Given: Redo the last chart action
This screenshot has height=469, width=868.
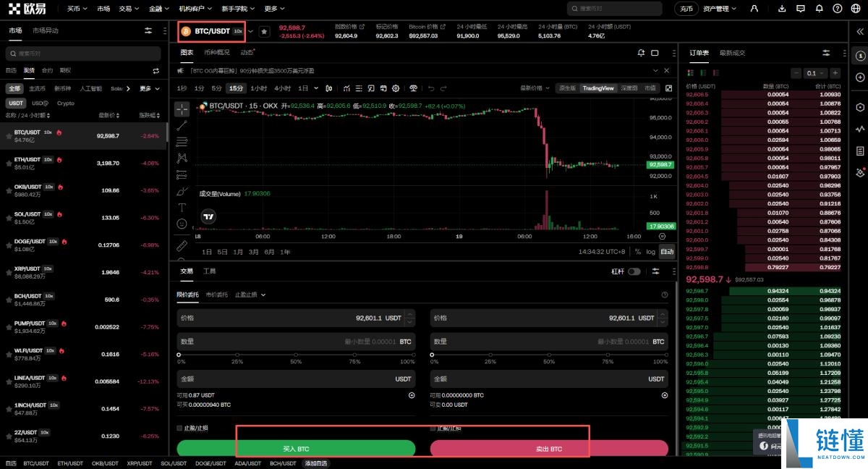Looking at the screenshot, I should 444,88.
